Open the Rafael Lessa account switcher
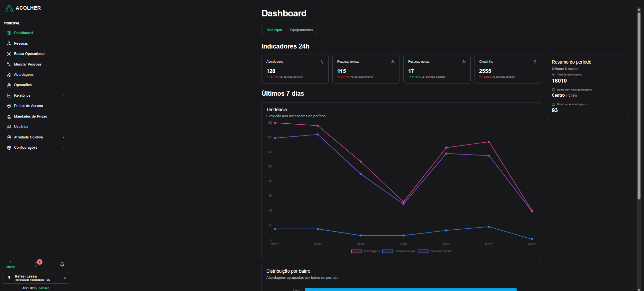The image size is (644, 291). [36, 278]
